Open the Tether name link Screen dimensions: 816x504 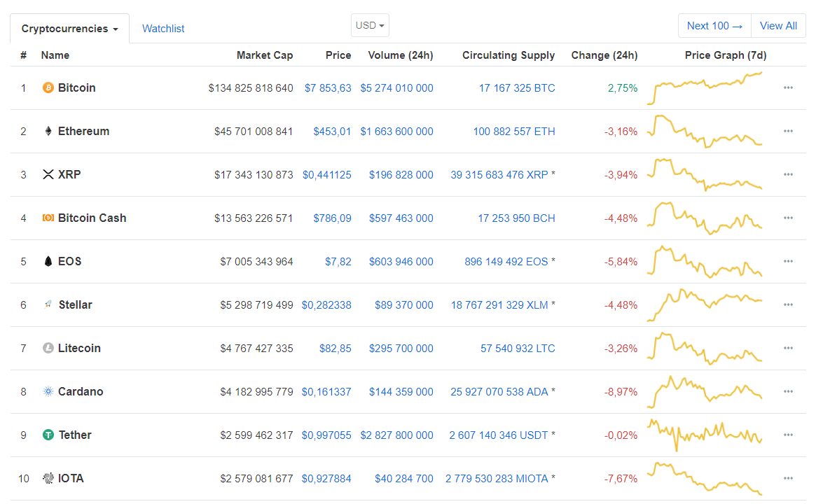click(x=75, y=435)
